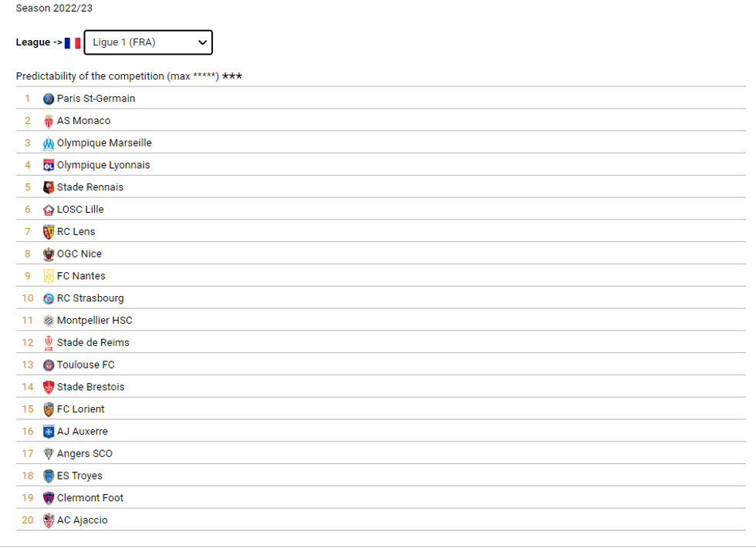
Task: Open the OGC Nice team link
Action: pos(79,254)
